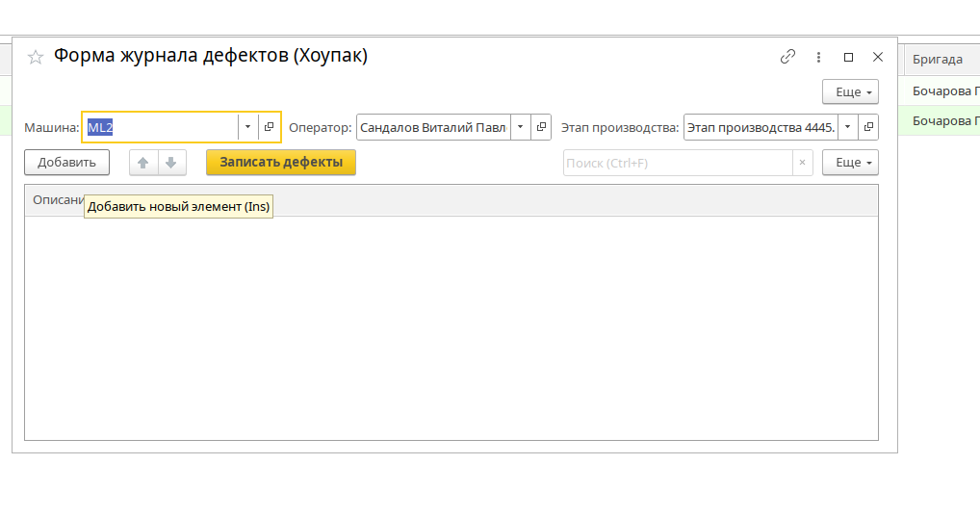980x516 pixels.
Task: Click the Добавить button
Action: [x=66, y=163]
